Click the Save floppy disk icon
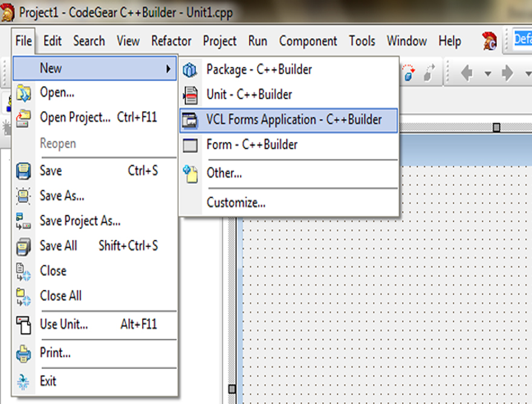The image size is (532, 404). [24, 171]
